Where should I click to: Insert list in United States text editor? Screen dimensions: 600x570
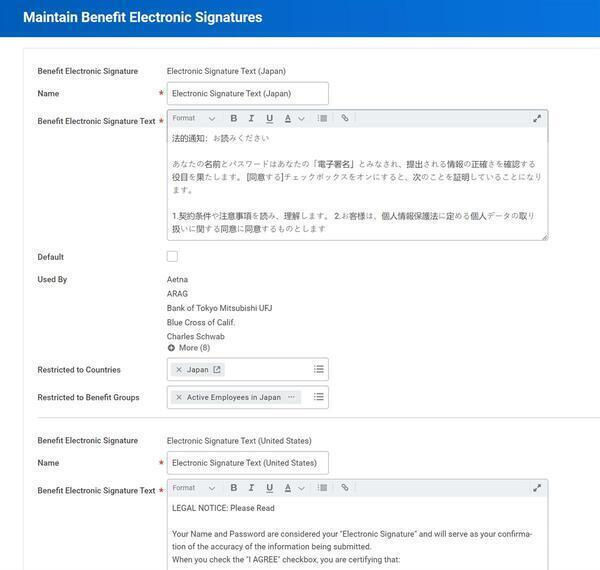pos(322,488)
